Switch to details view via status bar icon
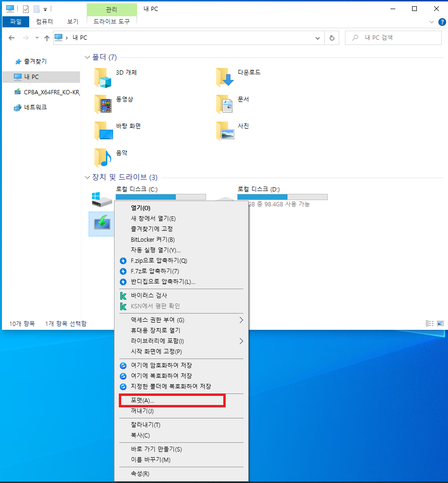The width and height of the screenshot is (448, 483). click(x=429, y=323)
